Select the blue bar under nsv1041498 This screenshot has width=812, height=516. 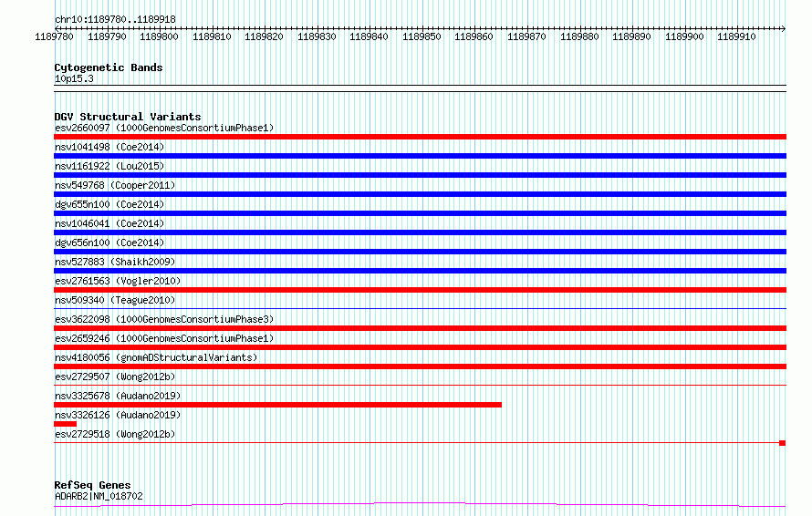coord(420,156)
